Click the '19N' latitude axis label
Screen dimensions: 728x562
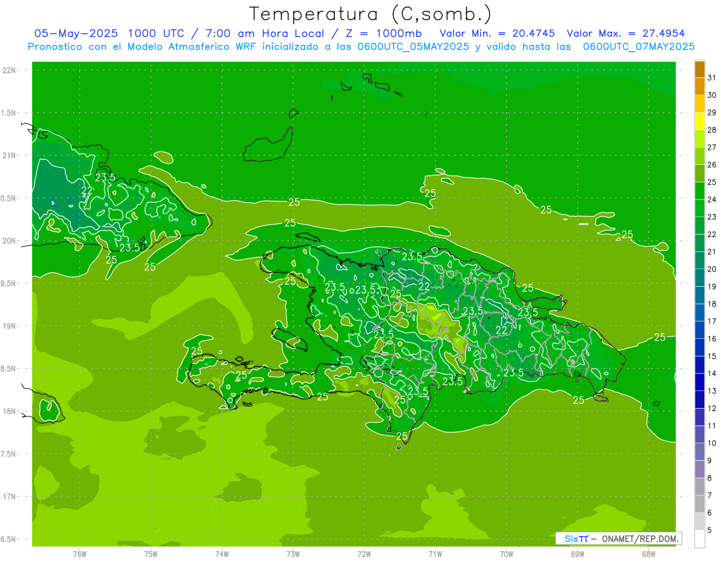pos(9,326)
